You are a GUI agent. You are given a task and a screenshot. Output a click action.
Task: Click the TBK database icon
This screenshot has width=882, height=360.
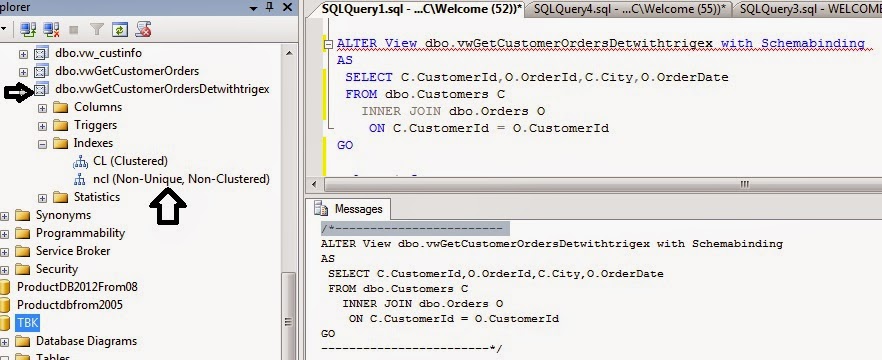point(5,323)
